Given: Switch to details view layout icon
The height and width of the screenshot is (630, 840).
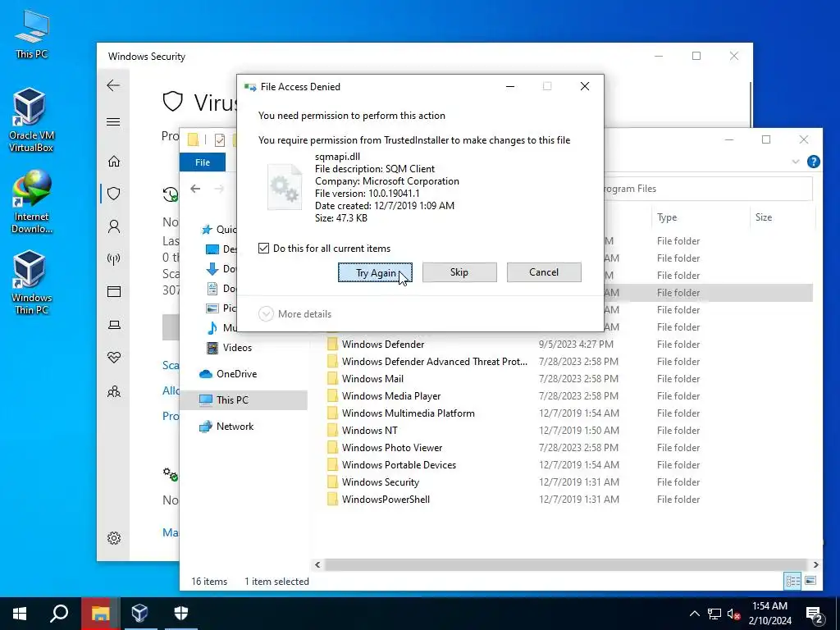Looking at the screenshot, I should pos(793,581).
